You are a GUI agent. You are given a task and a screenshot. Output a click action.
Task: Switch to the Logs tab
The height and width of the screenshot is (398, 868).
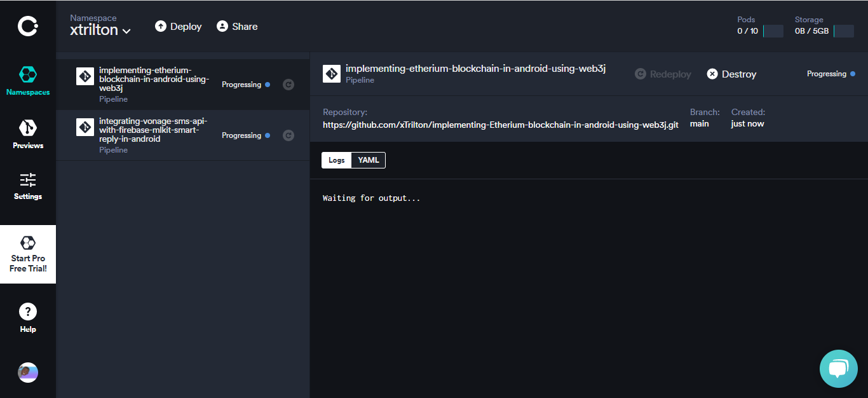(337, 160)
